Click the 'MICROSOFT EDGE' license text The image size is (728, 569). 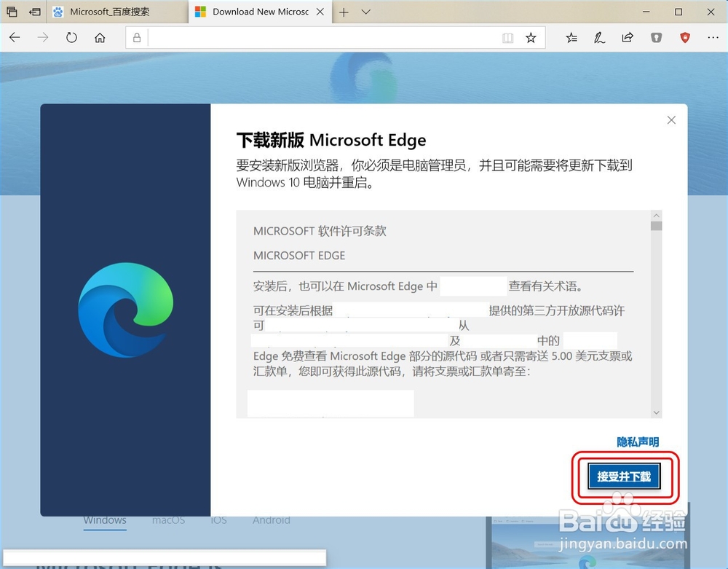tap(299, 256)
